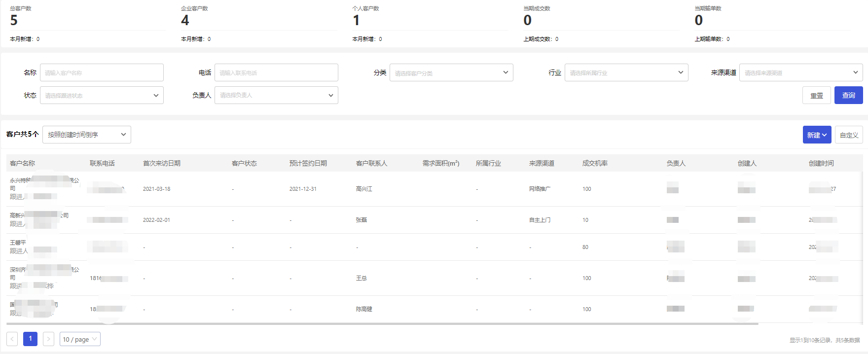Open the 负责人 owner dropdown

point(276,95)
